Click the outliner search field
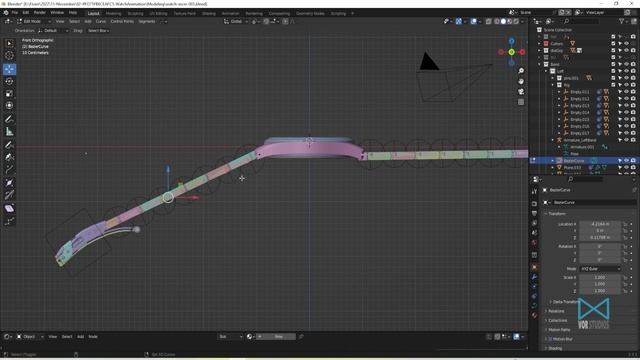This screenshot has height=360, width=640. 582,21
